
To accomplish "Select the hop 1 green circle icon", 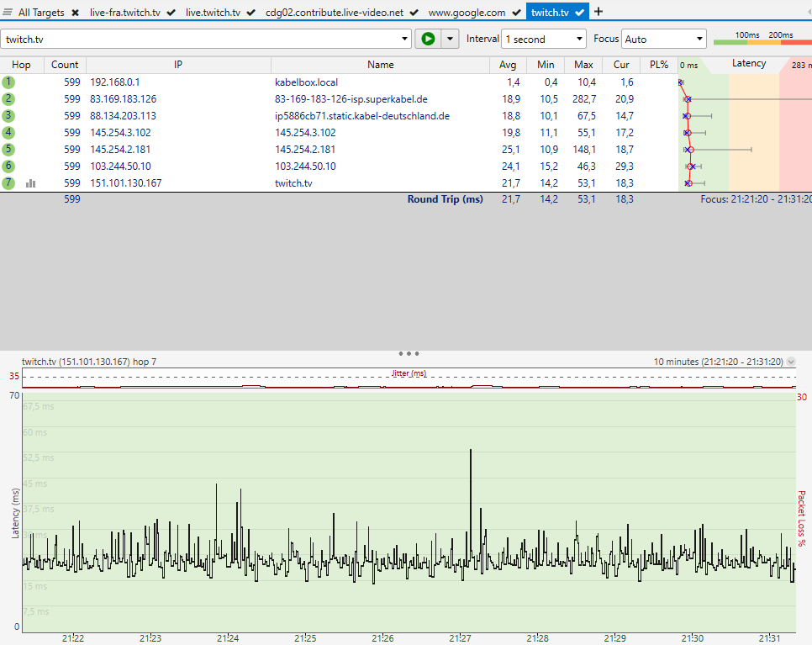I will (8, 82).
